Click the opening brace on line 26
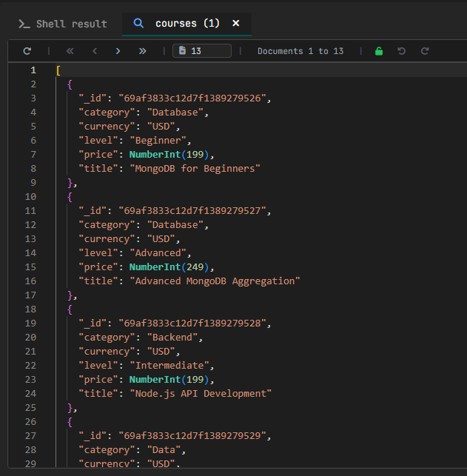The height and width of the screenshot is (476, 467). coord(70,422)
